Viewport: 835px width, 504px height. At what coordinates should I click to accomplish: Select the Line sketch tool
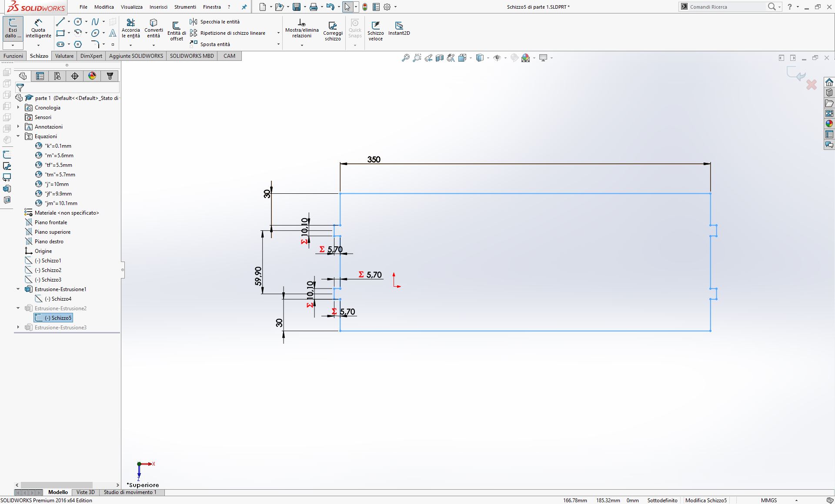click(x=60, y=21)
